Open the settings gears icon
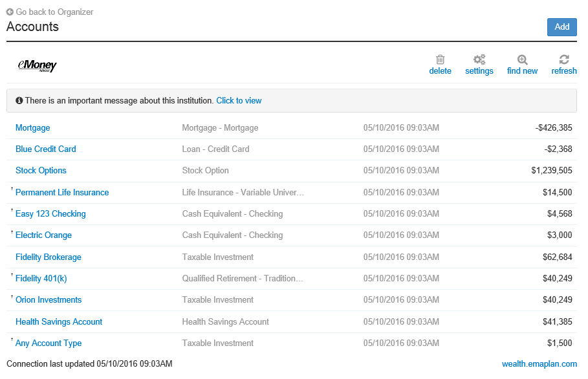This screenshot has width=588, height=379. [479, 60]
